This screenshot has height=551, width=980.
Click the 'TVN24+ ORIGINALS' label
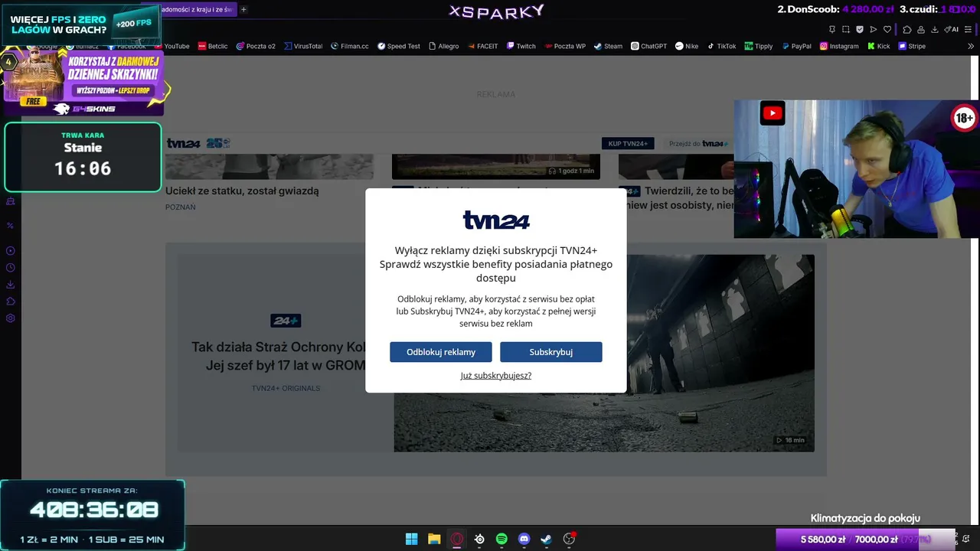tap(286, 388)
